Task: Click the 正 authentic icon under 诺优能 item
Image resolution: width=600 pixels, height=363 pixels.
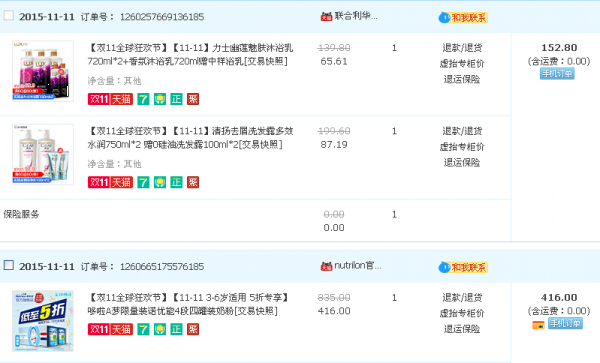Action: click(x=176, y=329)
